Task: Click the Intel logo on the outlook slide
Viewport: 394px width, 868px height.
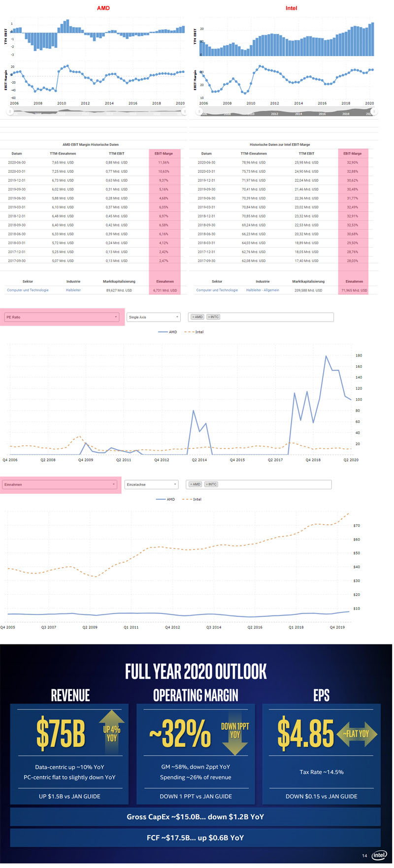Action: click(x=379, y=855)
